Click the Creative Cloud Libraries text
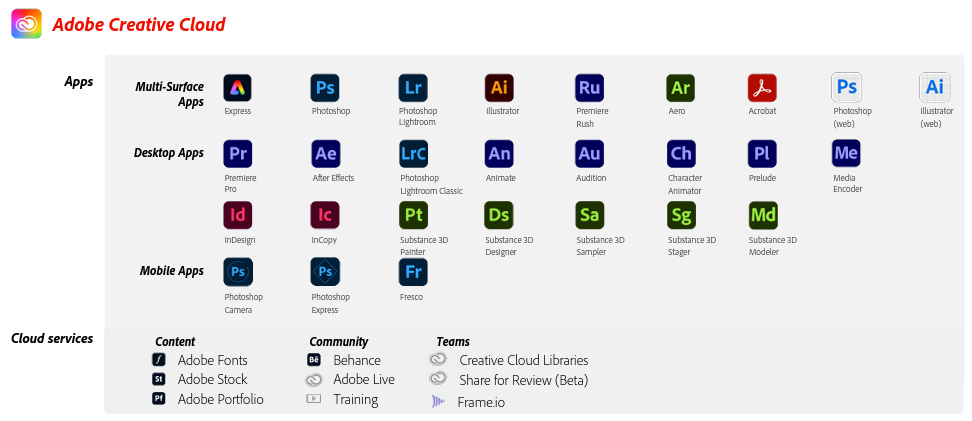Screen dimensions: 972x421 pos(524,360)
